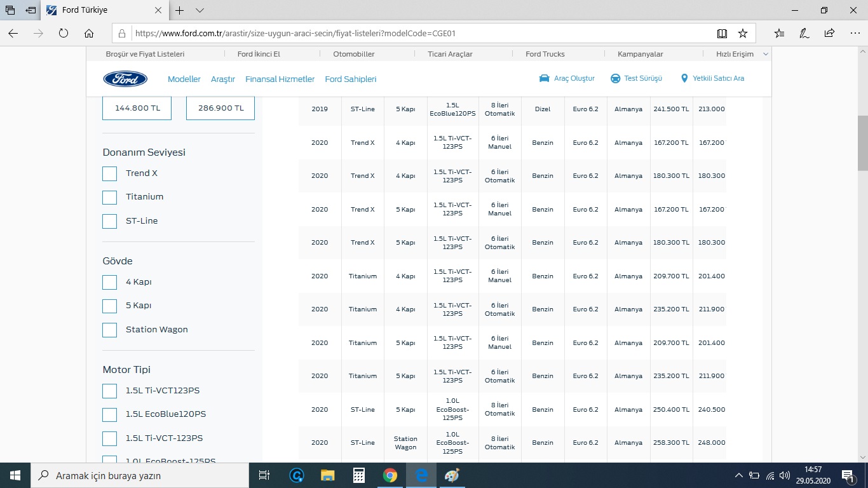Refresh the current page
This screenshot has height=488, width=868.
click(x=64, y=33)
